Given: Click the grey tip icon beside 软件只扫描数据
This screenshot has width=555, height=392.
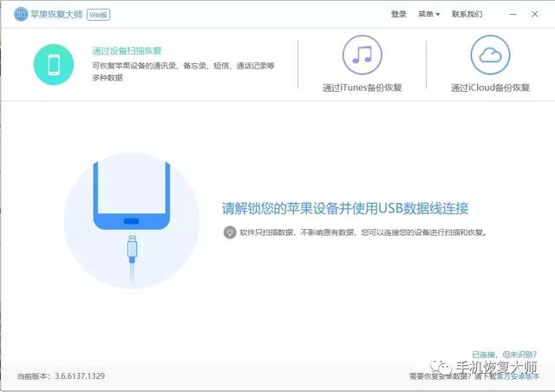Looking at the screenshot, I should click(x=230, y=232).
